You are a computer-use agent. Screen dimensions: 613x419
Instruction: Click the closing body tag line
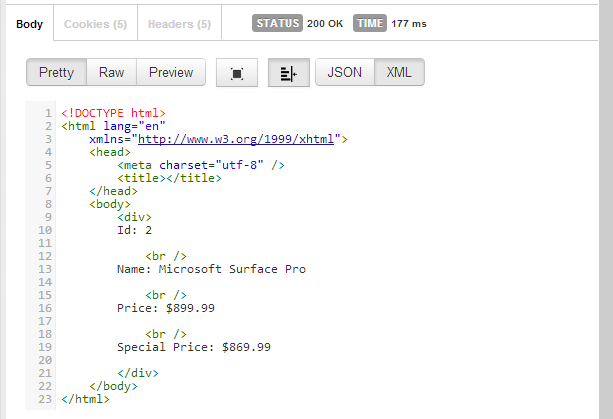(x=113, y=386)
